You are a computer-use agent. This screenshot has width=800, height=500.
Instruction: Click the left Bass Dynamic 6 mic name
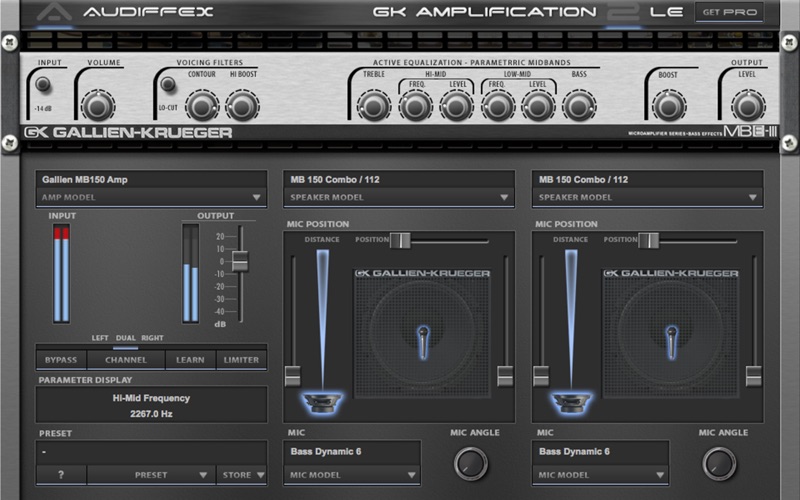point(326,452)
